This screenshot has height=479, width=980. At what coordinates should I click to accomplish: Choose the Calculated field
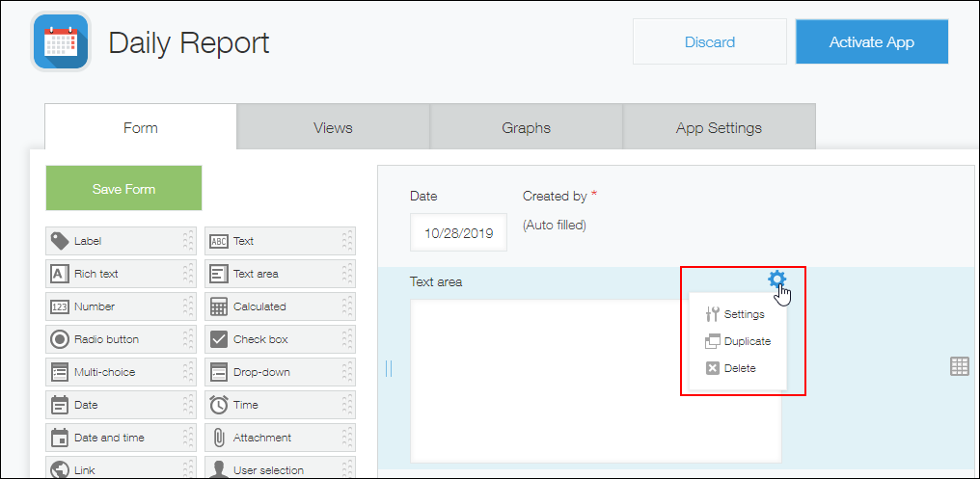pos(280,306)
